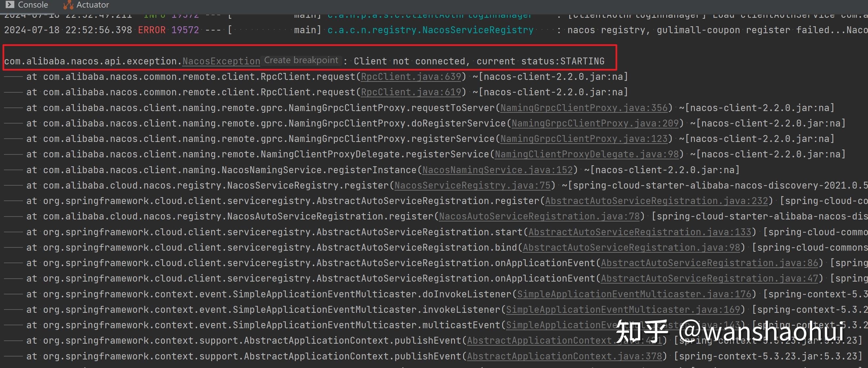Click the Create breakpoint hint
This screenshot has height=368, width=868.
tap(301, 60)
